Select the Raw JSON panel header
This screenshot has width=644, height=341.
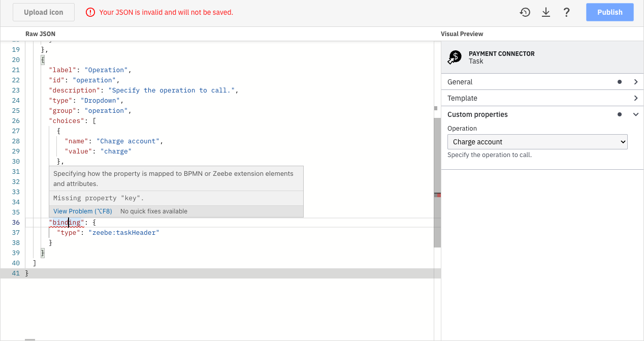click(40, 34)
